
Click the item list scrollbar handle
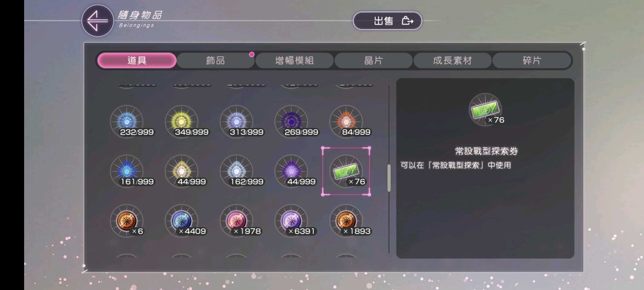tap(389, 178)
